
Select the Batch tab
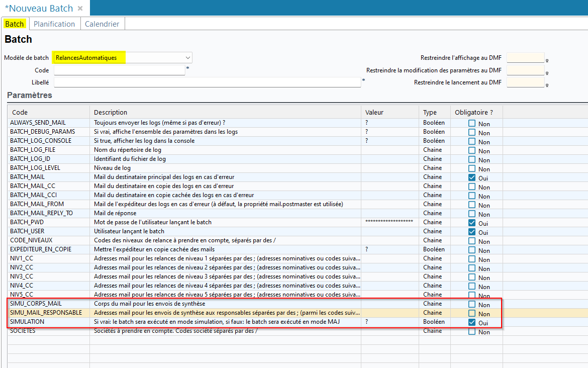15,24
